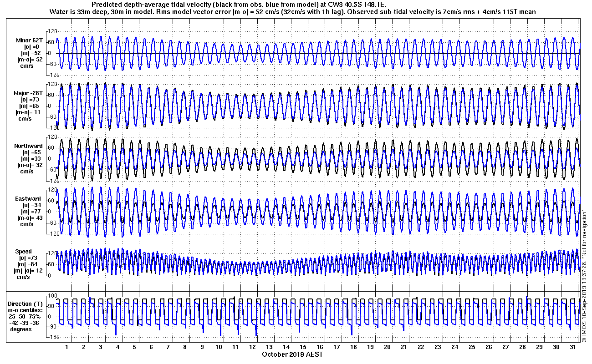Click date tick '11' on the x-axis

(235, 347)
